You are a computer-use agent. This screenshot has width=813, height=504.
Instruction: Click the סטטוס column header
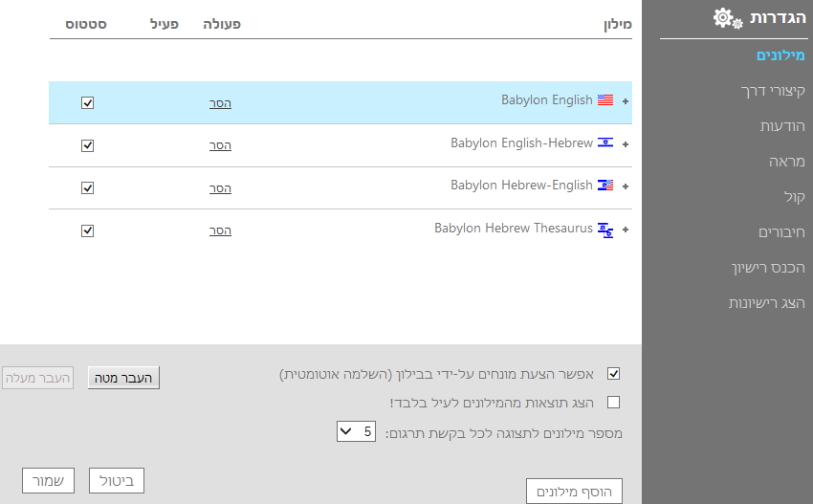(x=86, y=24)
